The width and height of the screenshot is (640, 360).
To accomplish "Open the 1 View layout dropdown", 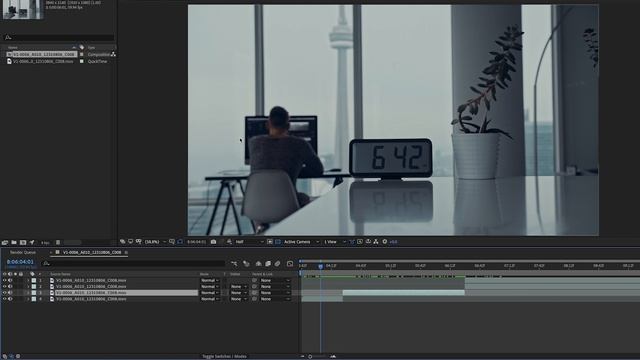I will 335,242.
